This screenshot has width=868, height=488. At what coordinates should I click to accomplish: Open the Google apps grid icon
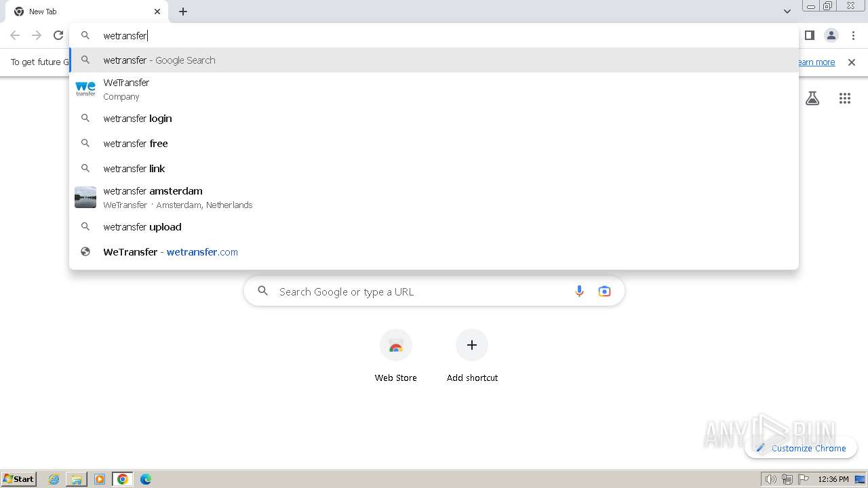(844, 98)
